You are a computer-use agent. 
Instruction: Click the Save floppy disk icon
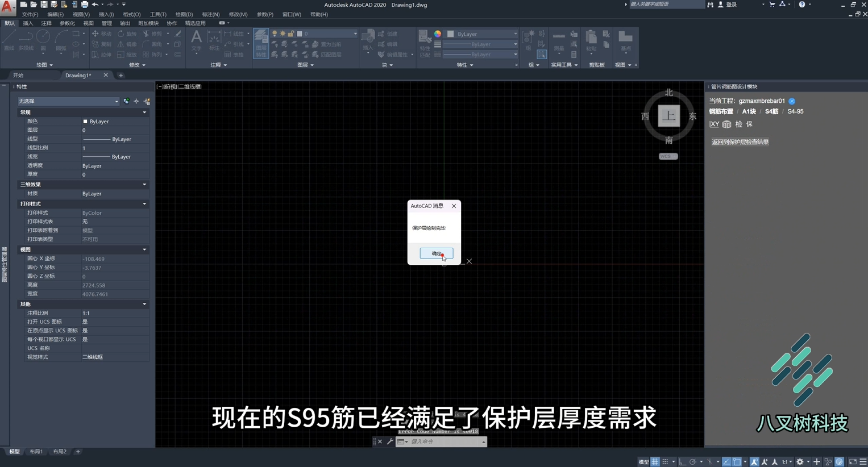point(44,5)
